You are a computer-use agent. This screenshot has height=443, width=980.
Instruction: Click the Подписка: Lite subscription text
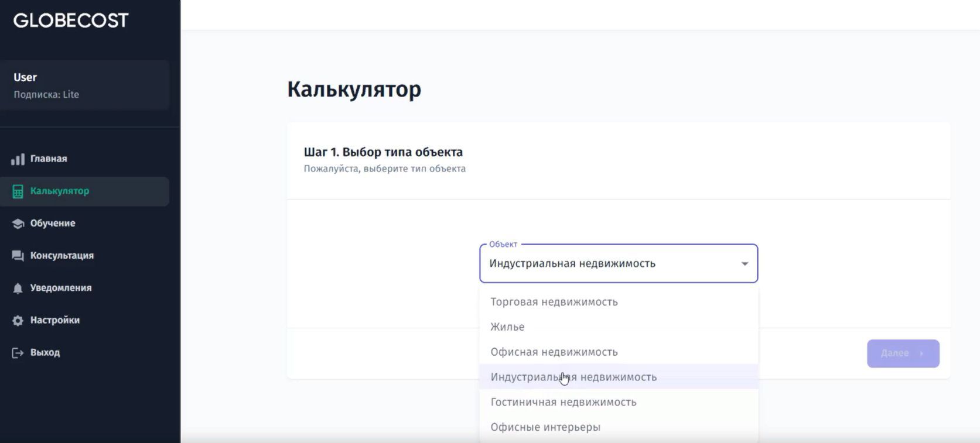pyautogui.click(x=46, y=95)
